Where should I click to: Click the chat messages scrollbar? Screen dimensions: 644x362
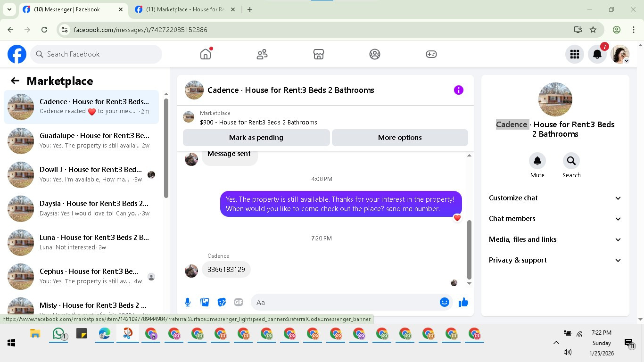point(469,250)
